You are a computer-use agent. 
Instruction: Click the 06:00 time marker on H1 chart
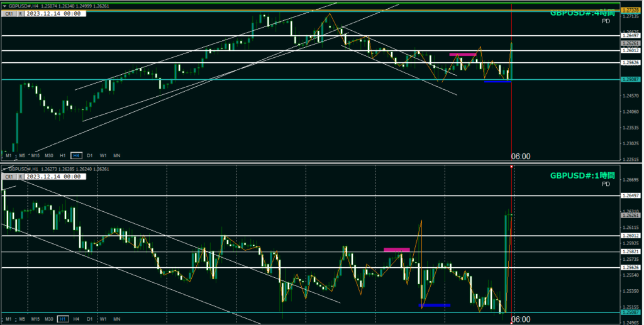click(520, 319)
